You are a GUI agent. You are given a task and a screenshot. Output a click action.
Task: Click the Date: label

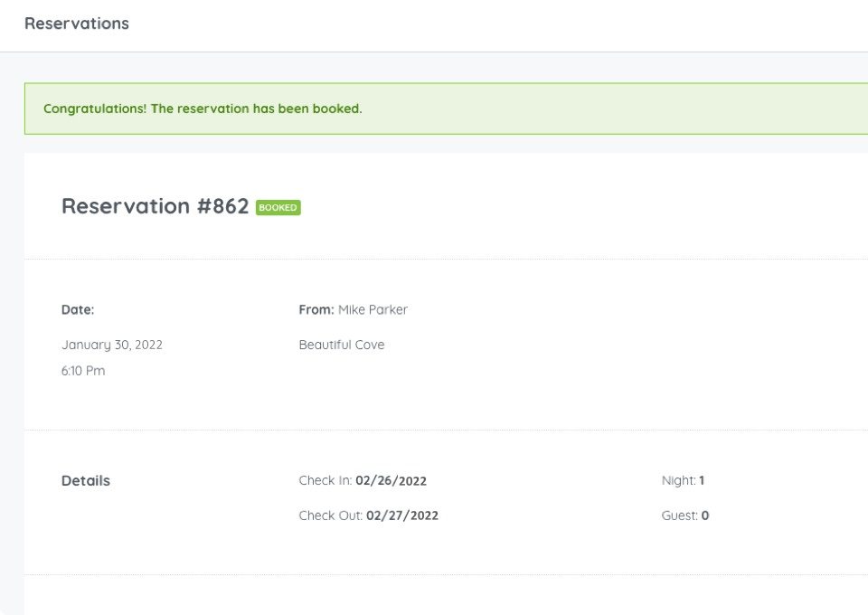(78, 309)
